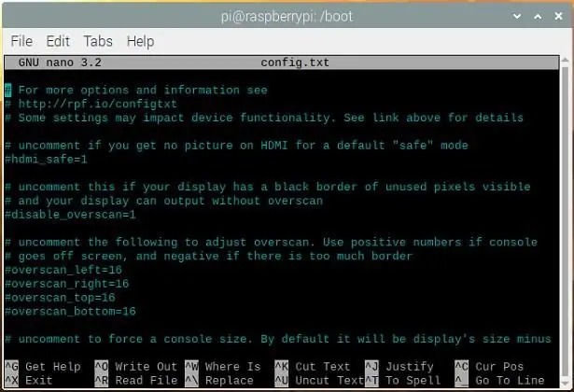Open the Tabs menu
Image resolution: width=574 pixels, height=392 pixels.
coord(98,41)
